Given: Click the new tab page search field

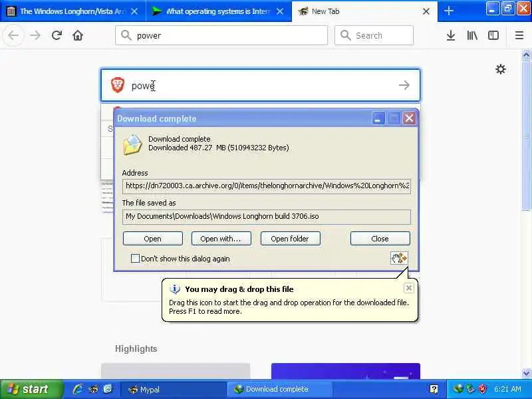Looking at the screenshot, I should pos(260,85).
